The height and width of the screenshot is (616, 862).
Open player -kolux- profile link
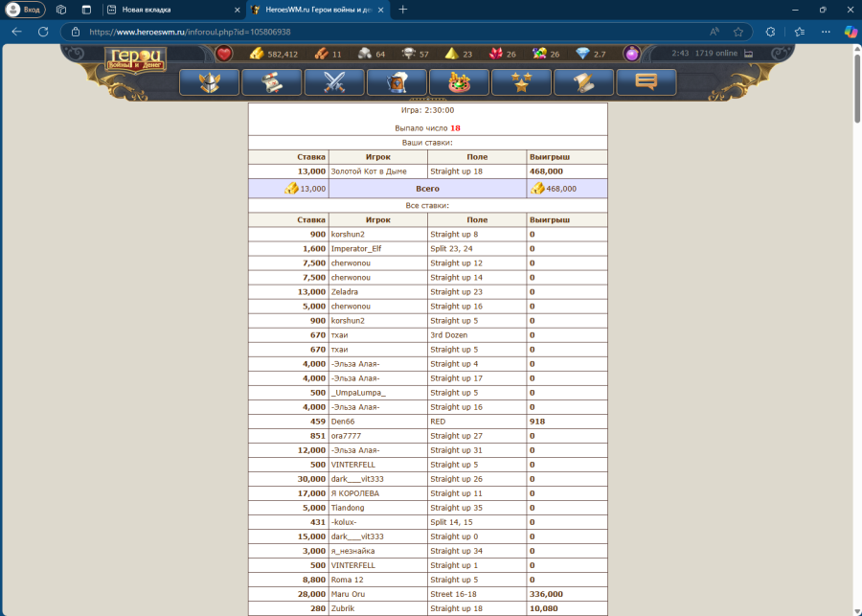coord(344,522)
